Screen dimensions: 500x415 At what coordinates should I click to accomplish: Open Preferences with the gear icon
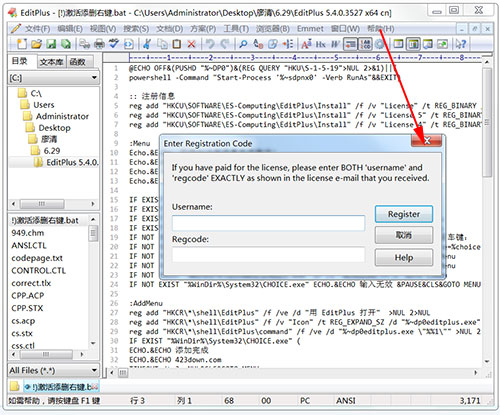pyautogui.click(x=379, y=44)
